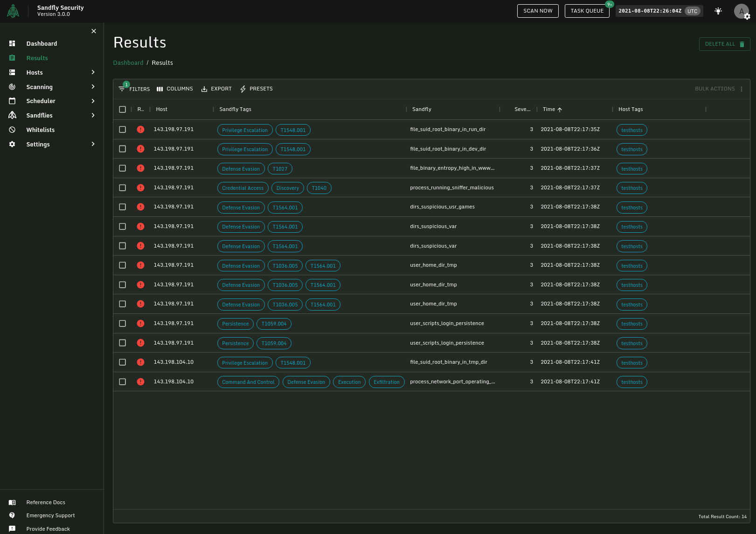This screenshot has height=534, width=756.
Task: Toggle light/dark theme sun icon
Action: (x=718, y=11)
